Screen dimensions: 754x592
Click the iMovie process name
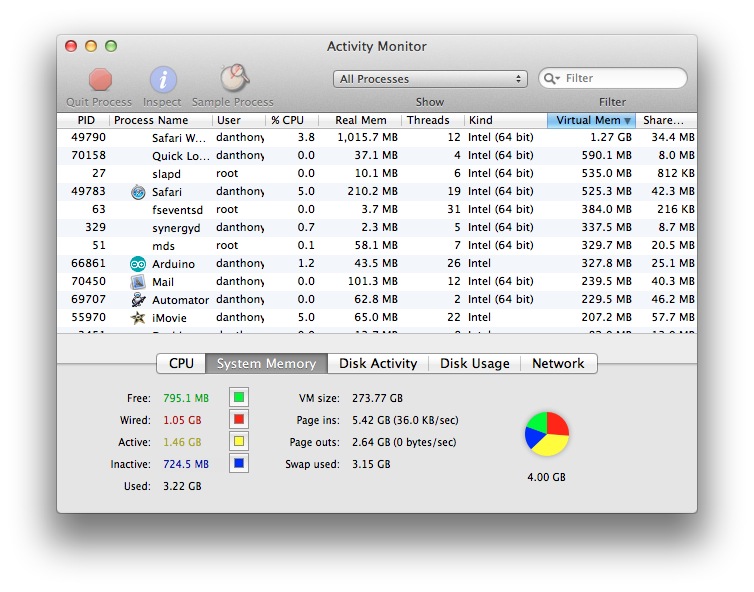pos(169,318)
